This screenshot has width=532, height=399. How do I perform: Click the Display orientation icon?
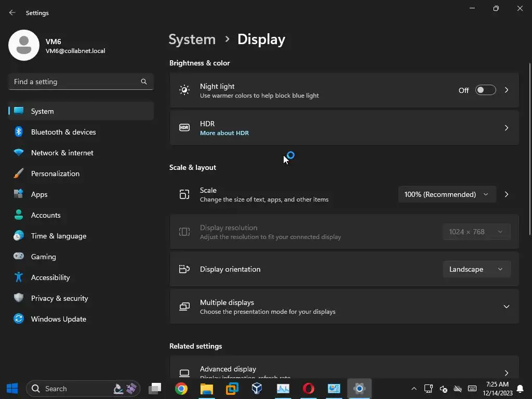[x=184, y=269]
